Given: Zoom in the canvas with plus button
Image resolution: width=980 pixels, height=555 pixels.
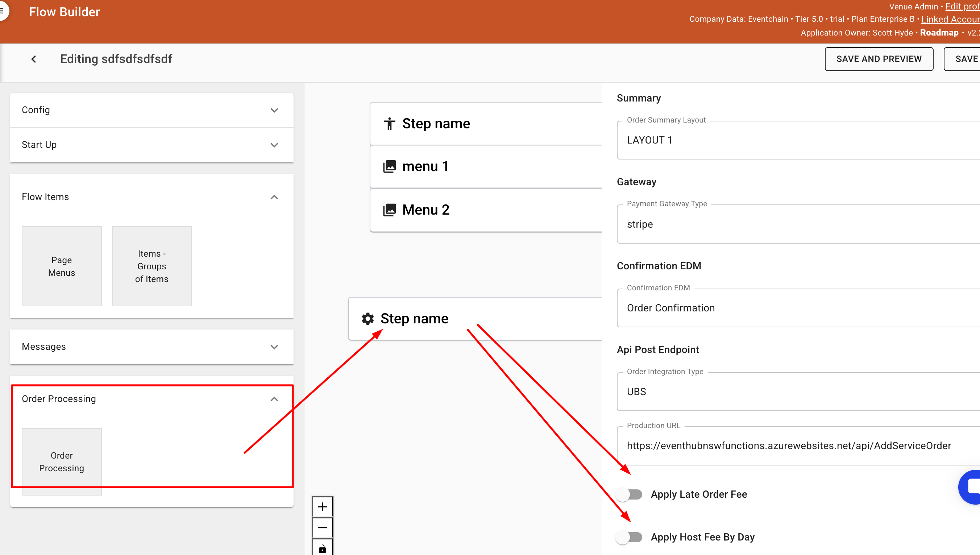Looking at the screenshot, I should point(322,506).
